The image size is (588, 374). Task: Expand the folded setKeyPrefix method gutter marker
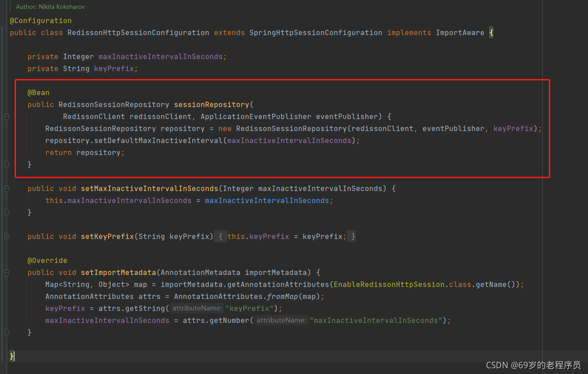point(7,237)
